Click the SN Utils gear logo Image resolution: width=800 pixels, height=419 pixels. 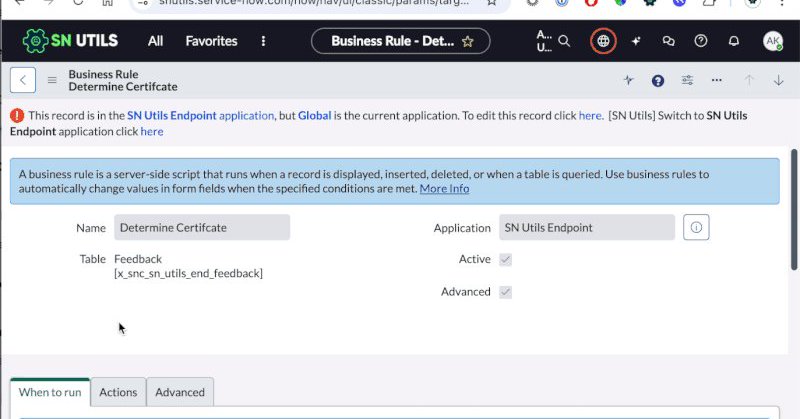[35, 41]
